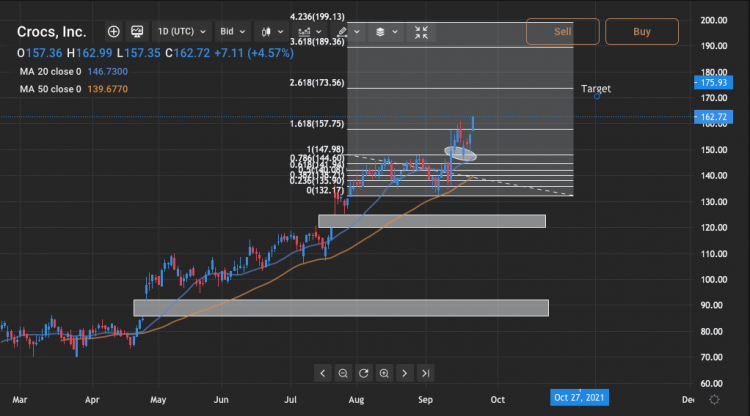
Task: Click the 4.236(199.13) Fibonacci level label
Action: click(317, 17)
